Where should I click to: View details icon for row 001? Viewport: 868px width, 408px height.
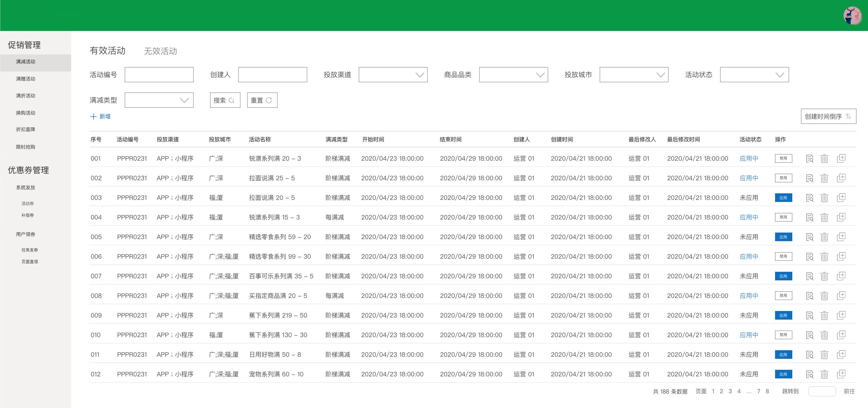pyautogui.click(x=810, y=159)
